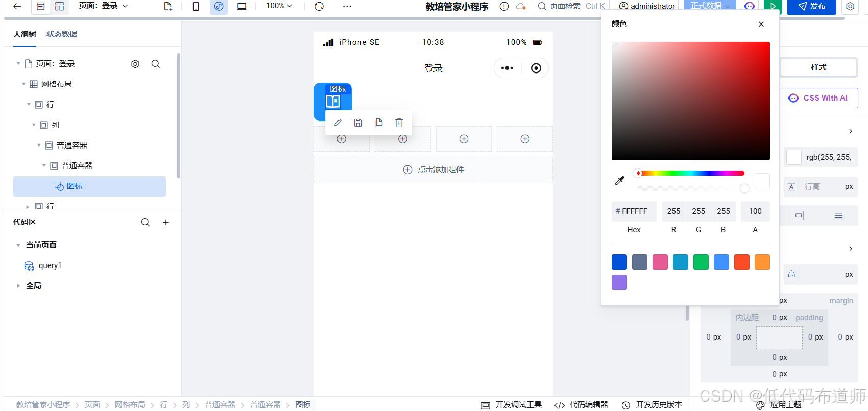Edit the A value 100 field

[x=755, y=211]
